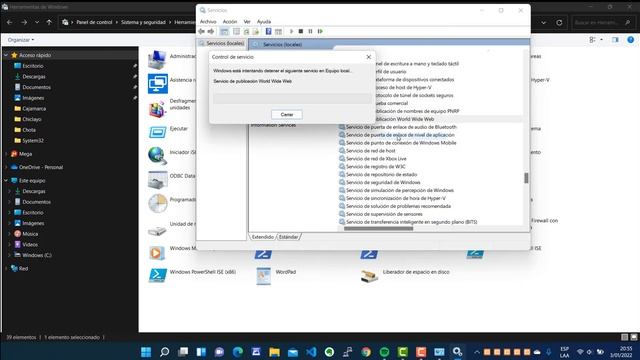Open the Ayuda menu

pos(264,22)
